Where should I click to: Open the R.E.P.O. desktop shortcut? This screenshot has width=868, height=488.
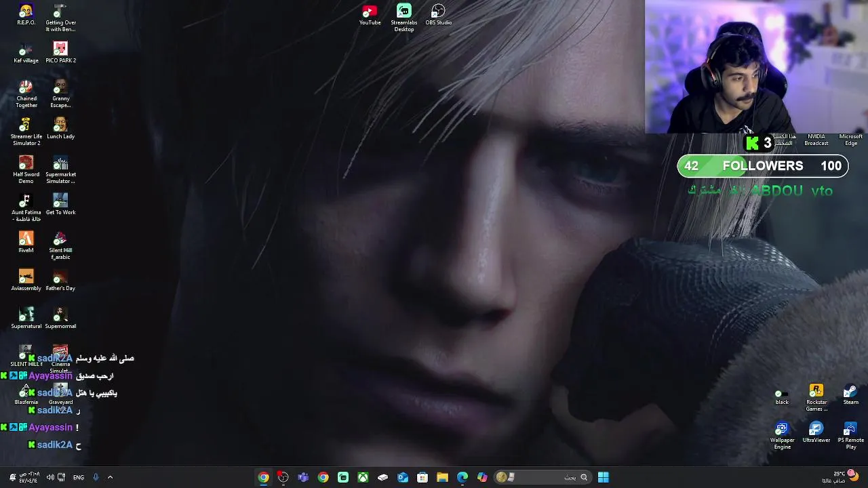(26, 15)
